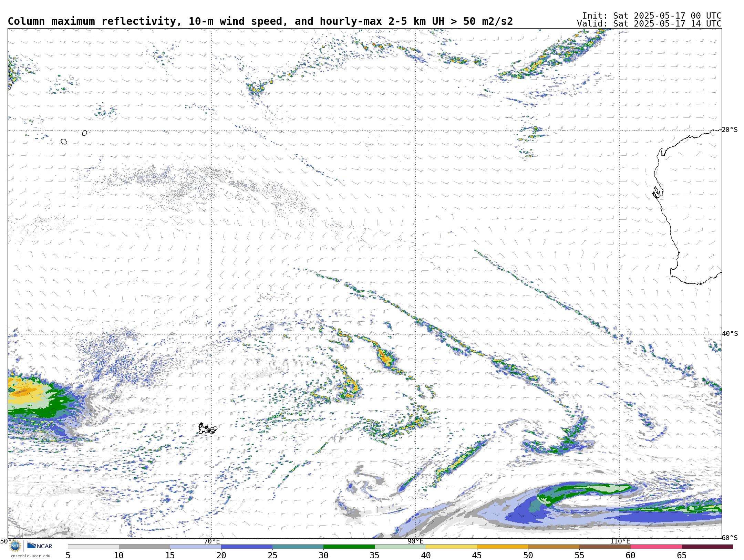
Task: Pick the light gray 5-10 colorbar swatch
Action: pos(93,547)
